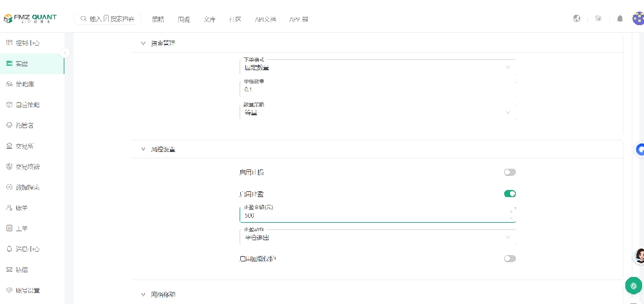644x304 pixels.
Task: Open the 下单模式 dropdown
Action: pos(377,67)
